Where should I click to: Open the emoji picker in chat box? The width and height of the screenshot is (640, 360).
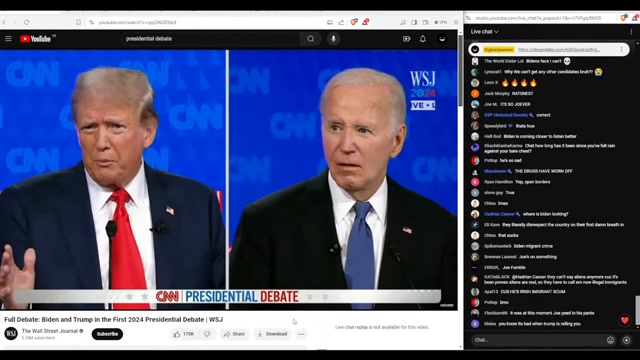[x=610, y=340]
